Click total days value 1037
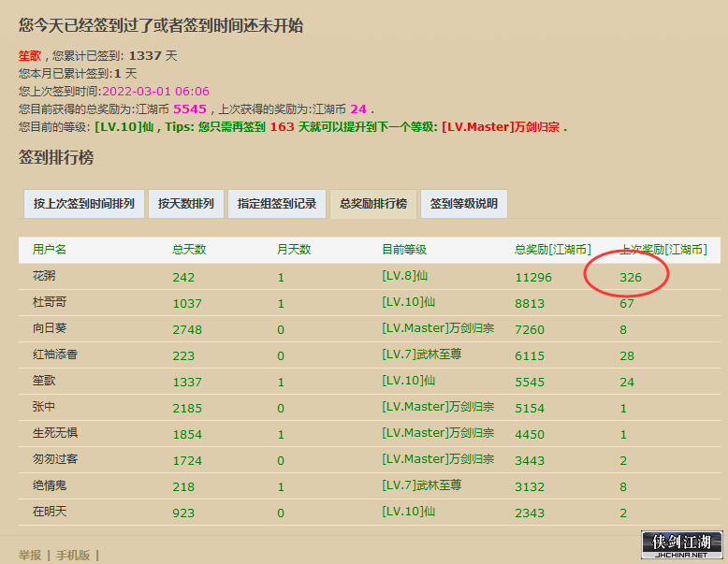The width and height of the screenshot is (728, 564). click(x=187, y=304)
